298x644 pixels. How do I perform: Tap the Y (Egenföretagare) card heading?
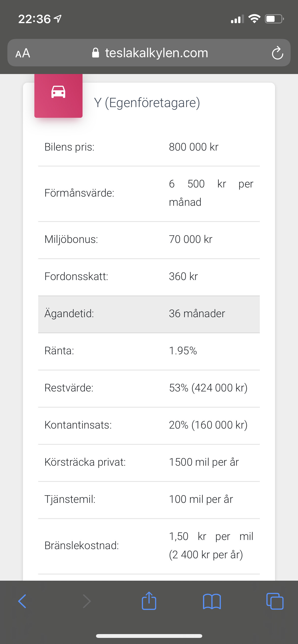tap(147, 103)
